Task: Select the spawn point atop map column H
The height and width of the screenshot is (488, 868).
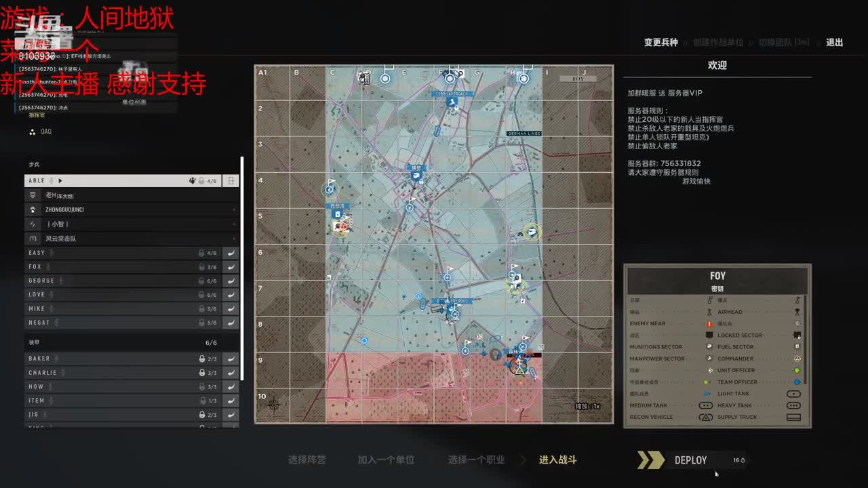Action: coord(523,78)
